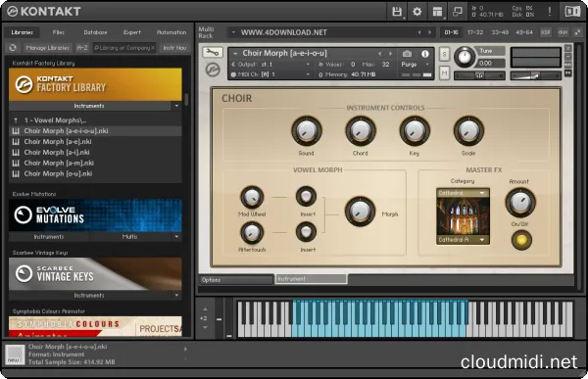The width and height of the screenshot is (588, 379).
Task: Solo the instrument with S button
Action: (444, 54)
